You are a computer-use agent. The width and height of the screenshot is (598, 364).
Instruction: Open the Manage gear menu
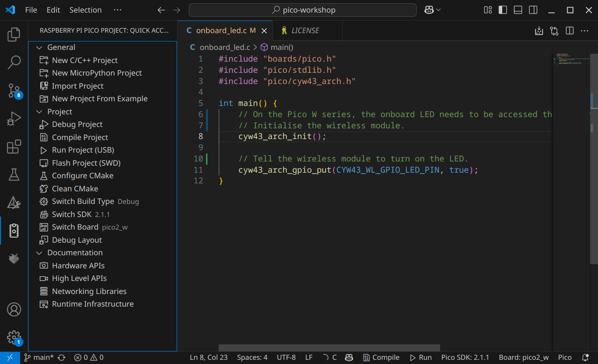(14, 337)
